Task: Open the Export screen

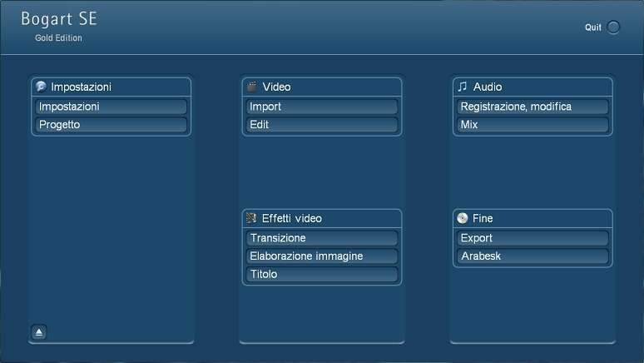Action: (533, 238)
